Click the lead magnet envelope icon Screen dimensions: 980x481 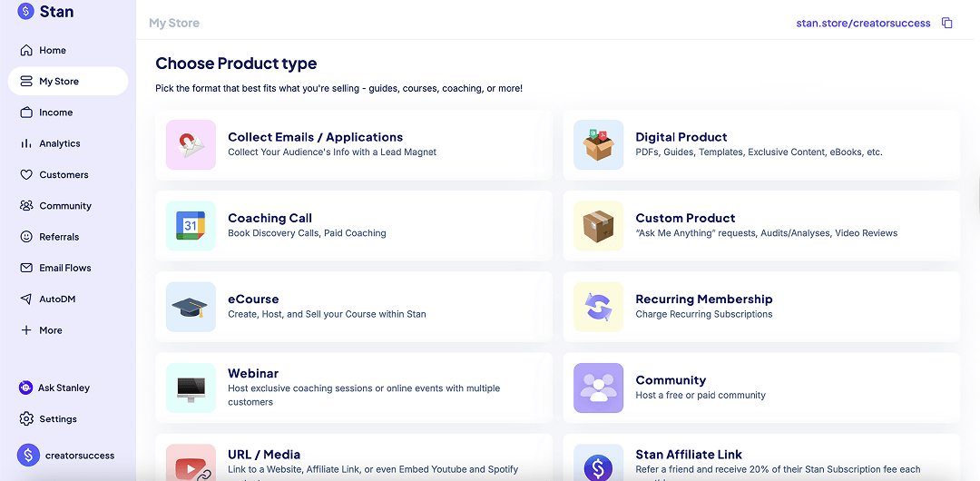(191, 144)
